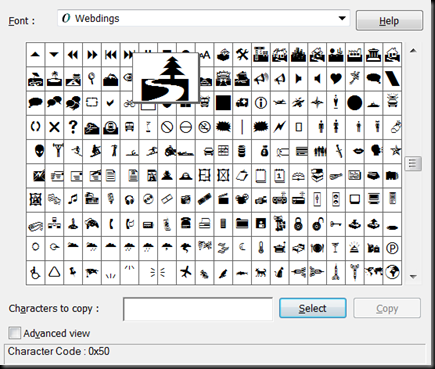Select the globe glyph in the last row
Viewport: 435px width, 369px height.
click(392, 272)
